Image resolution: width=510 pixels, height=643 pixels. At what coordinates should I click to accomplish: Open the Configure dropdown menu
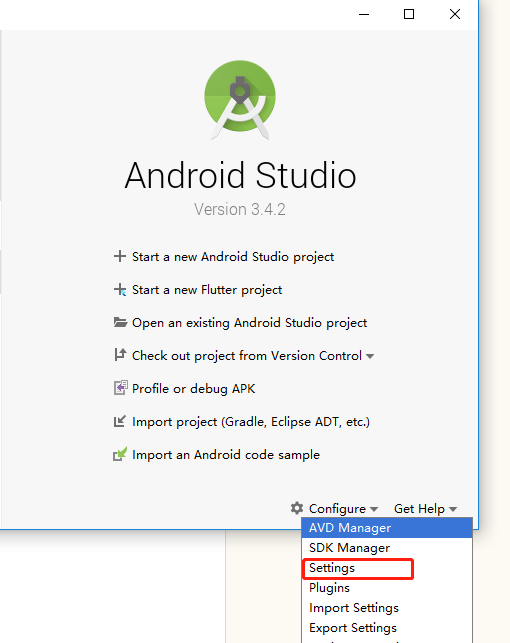[x=343, y=508]
